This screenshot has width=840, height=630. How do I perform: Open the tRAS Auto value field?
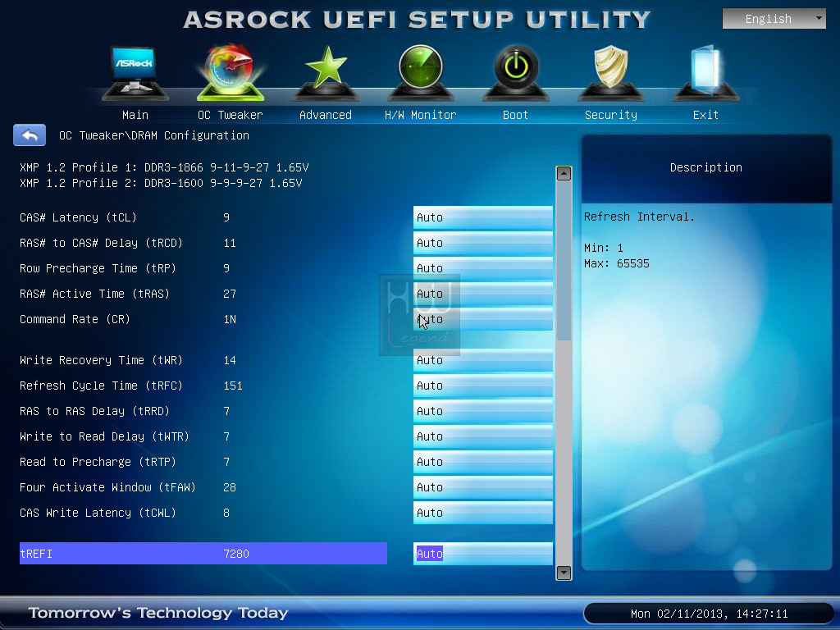(482, 294)
